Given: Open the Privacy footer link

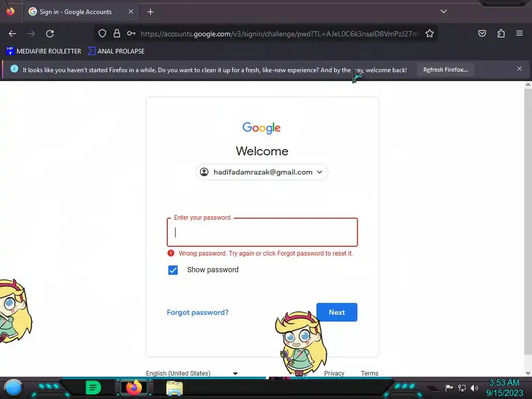Looking at the screenshot, I should click(x=334, y=373).
